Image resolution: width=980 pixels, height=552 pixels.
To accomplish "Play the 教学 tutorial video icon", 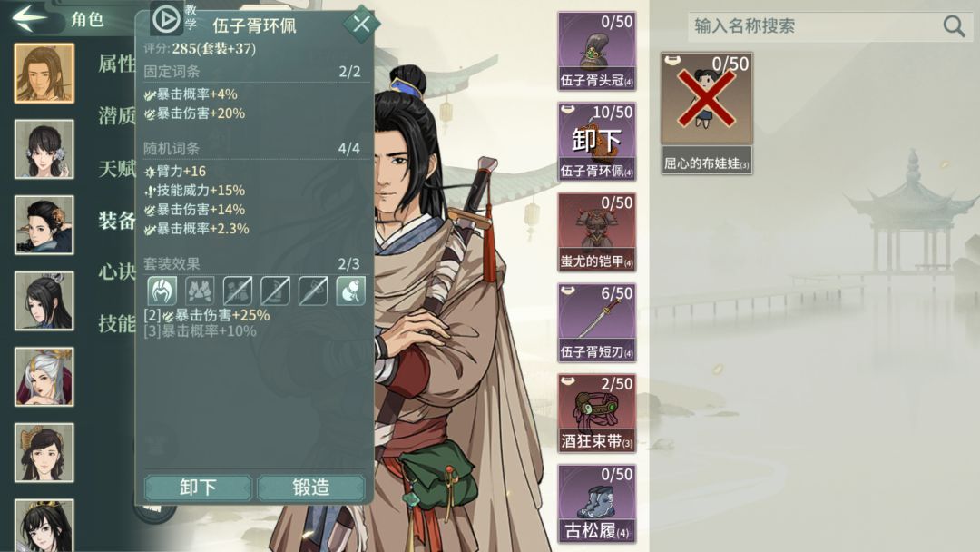I will pyautogui.click(x=166, y=19).
